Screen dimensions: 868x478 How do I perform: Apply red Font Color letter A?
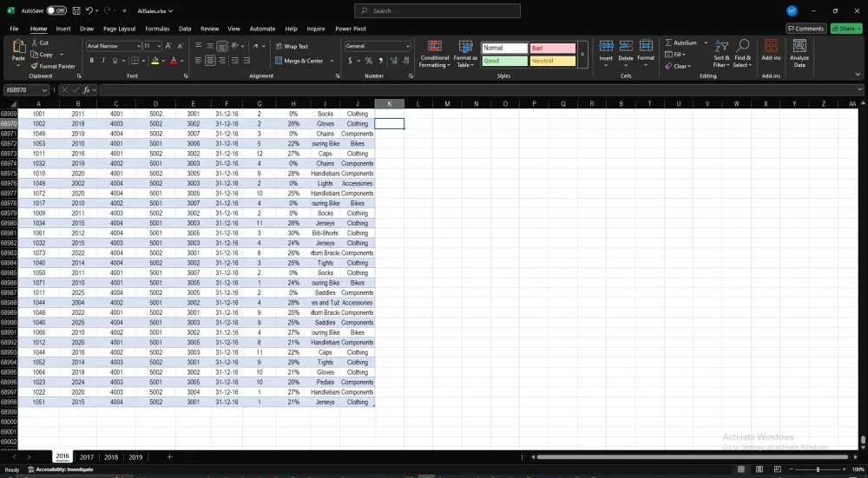coord(174,61)
